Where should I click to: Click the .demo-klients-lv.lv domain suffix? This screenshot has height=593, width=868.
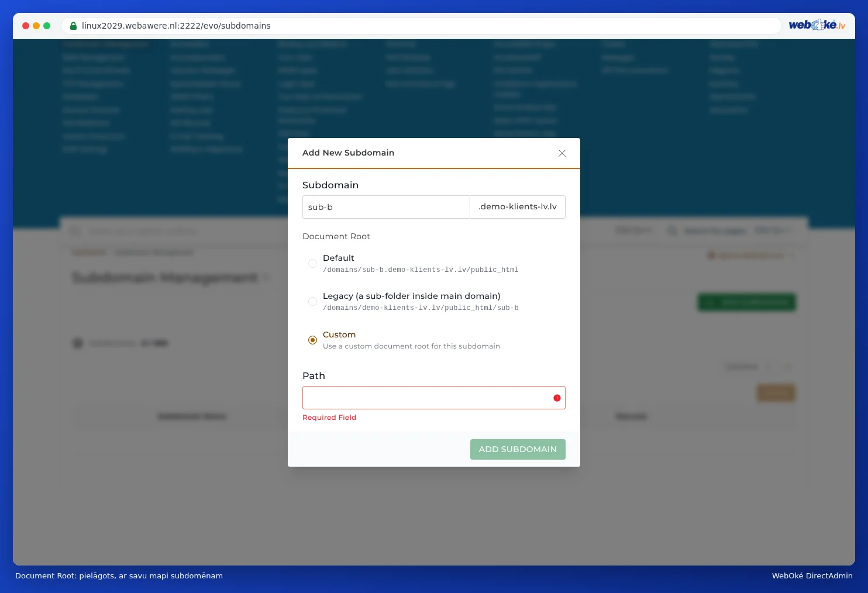[518, 207]
